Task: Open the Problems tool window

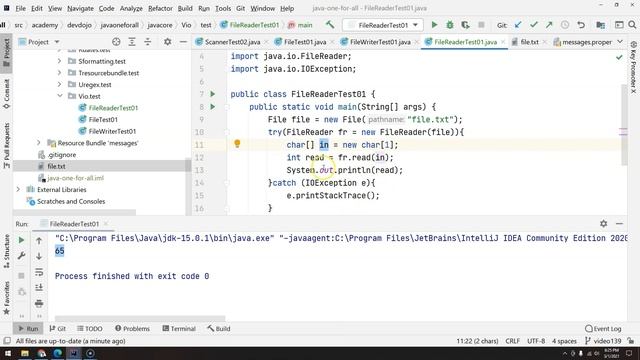Action: pos(132,329)
